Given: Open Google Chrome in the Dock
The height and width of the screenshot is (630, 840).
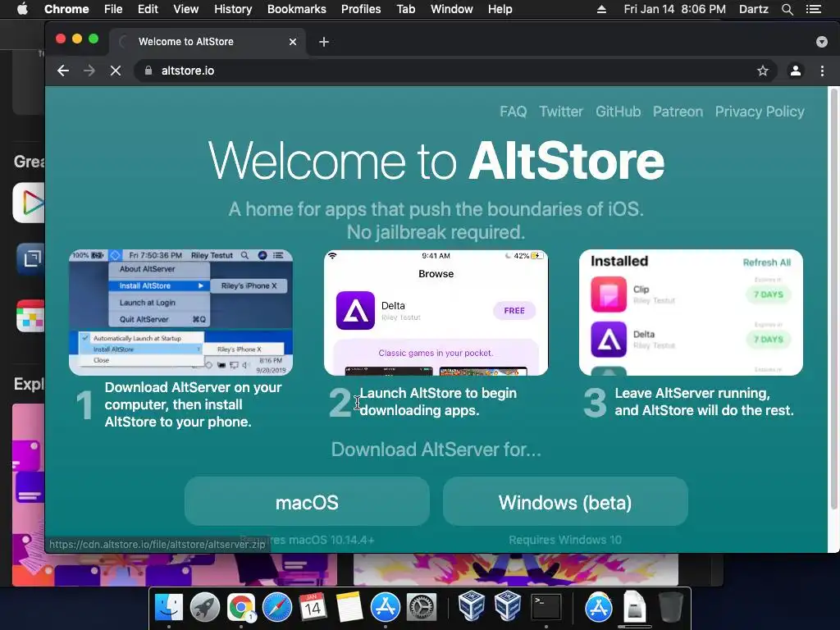Looking at the screenshot, I should (241, 608).
